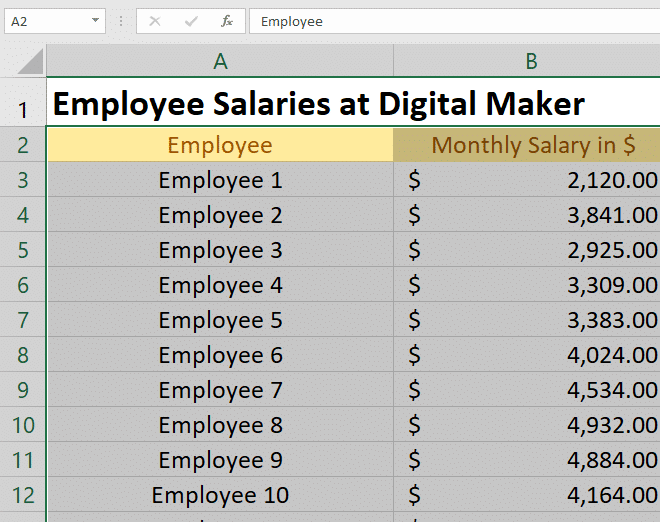Click the salary cell 4,534.00
The height and width of the screenshot is (522, 660).
(527, 389)
